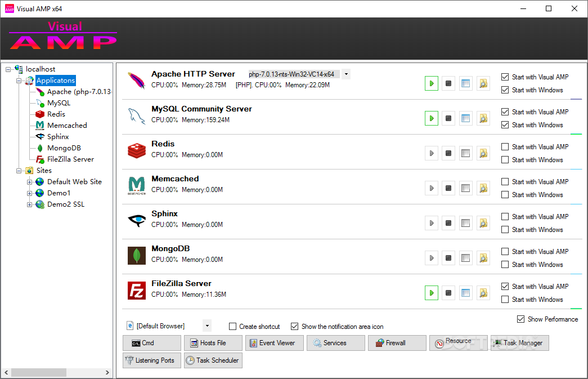The height and width of the screenshot is (379, 588).
Task: Start FileZilla Server play icon
Action: pos(431,293)
